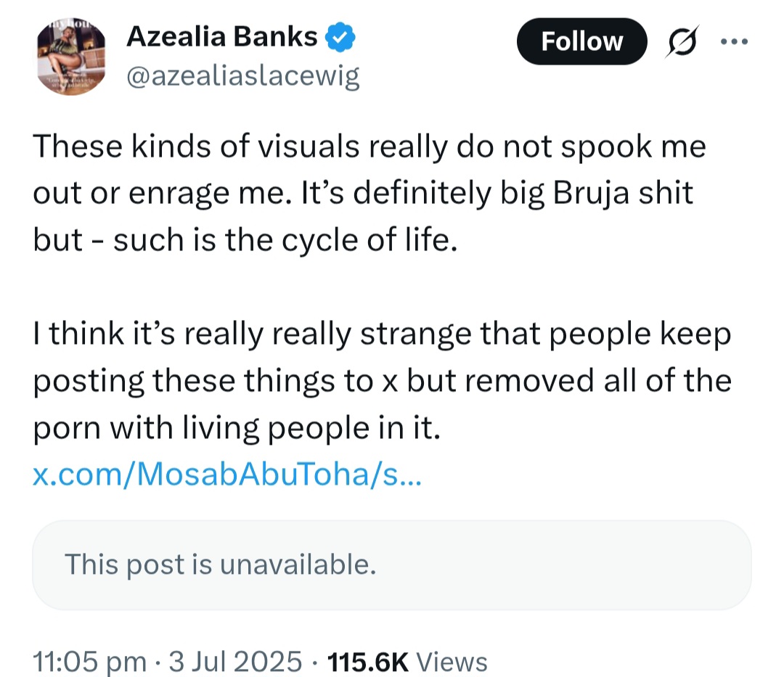Click the "posting these things to x" line
This screenshot has height=677, width=784.
pos(382,382)
